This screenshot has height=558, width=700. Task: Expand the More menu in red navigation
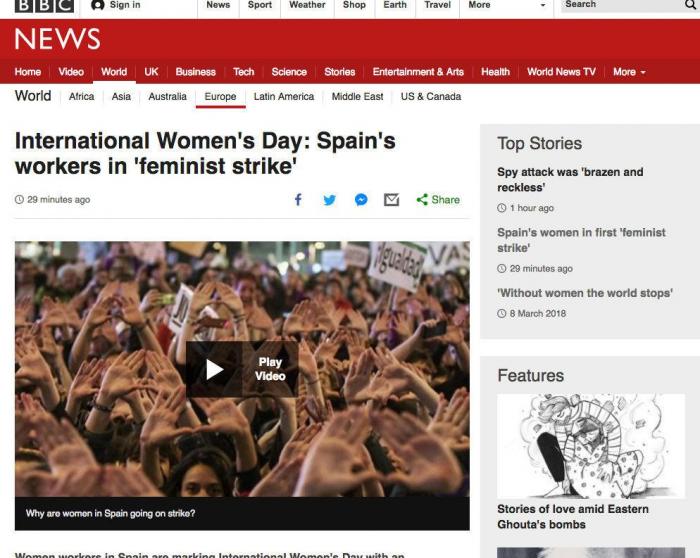pos(629,72)
